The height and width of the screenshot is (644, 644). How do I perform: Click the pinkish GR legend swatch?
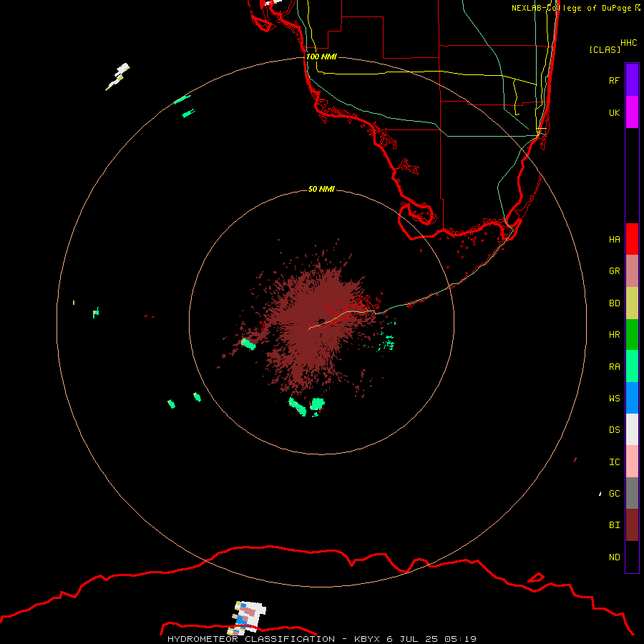click(632, 271)
